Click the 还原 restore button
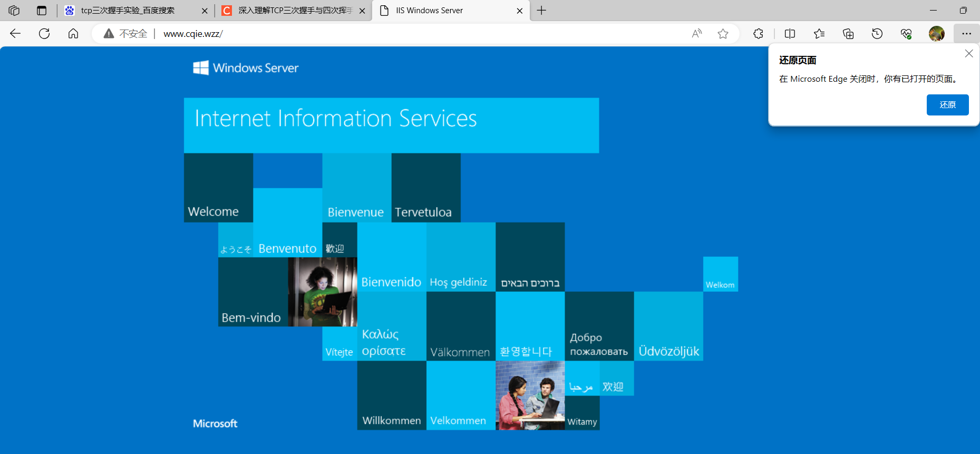Screen dimensions: 980x454 tap(947, 105)
